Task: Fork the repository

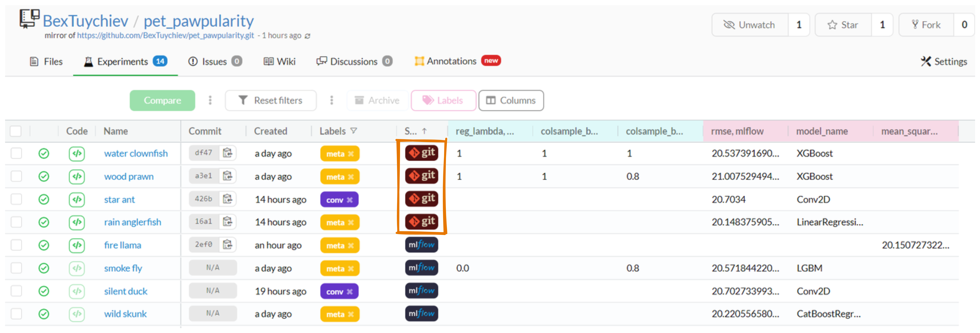Action: click(x=926, y=25)
